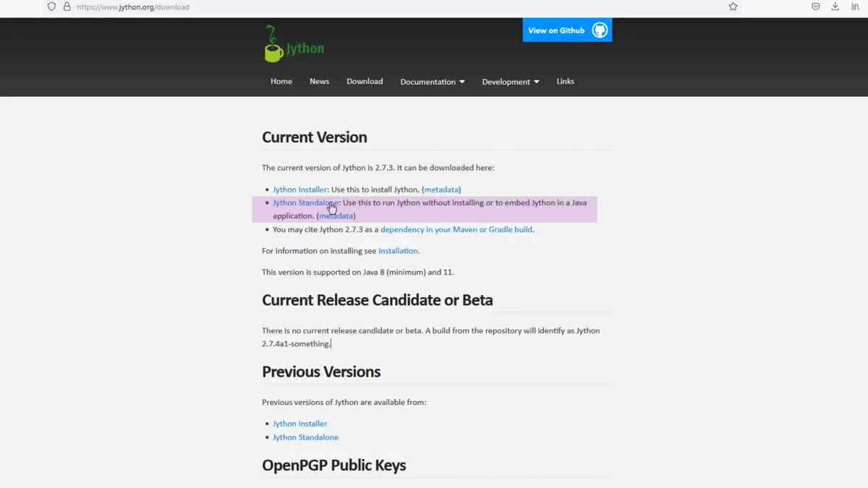868x488 pixels.
Task: Open the Firefox downloads arrow icon
Action: tap(835, 7)
